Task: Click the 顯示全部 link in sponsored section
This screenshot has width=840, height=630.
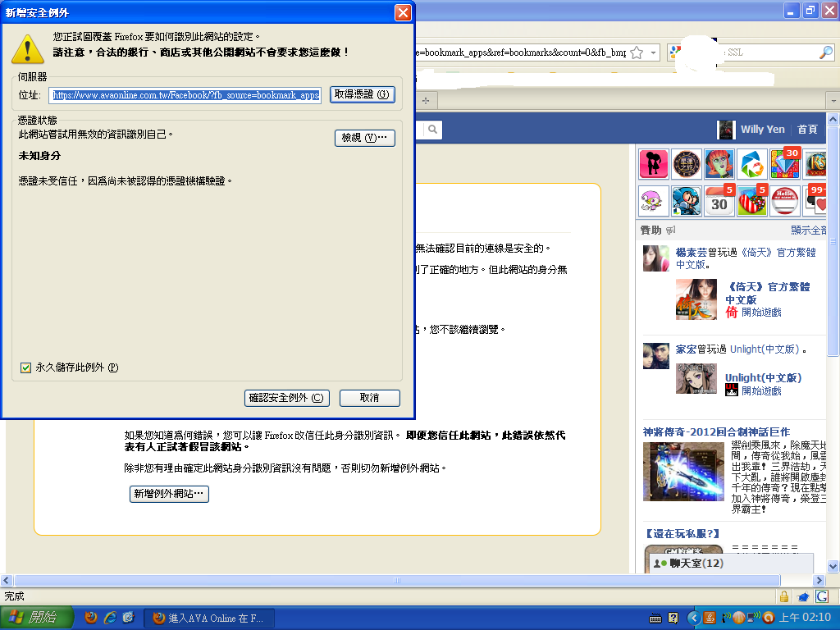Action: pyautogui.click(x=808, y=230)
